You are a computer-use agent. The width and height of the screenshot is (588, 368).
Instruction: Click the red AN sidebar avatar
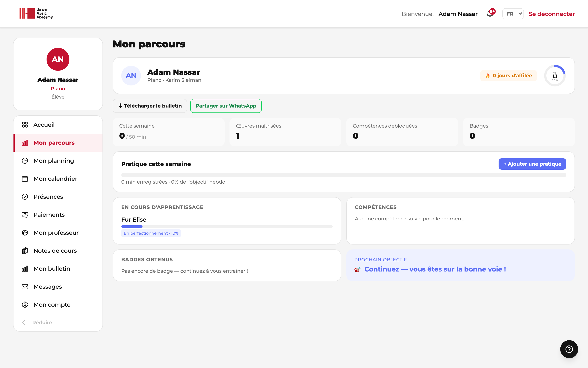tap(58, 59)
